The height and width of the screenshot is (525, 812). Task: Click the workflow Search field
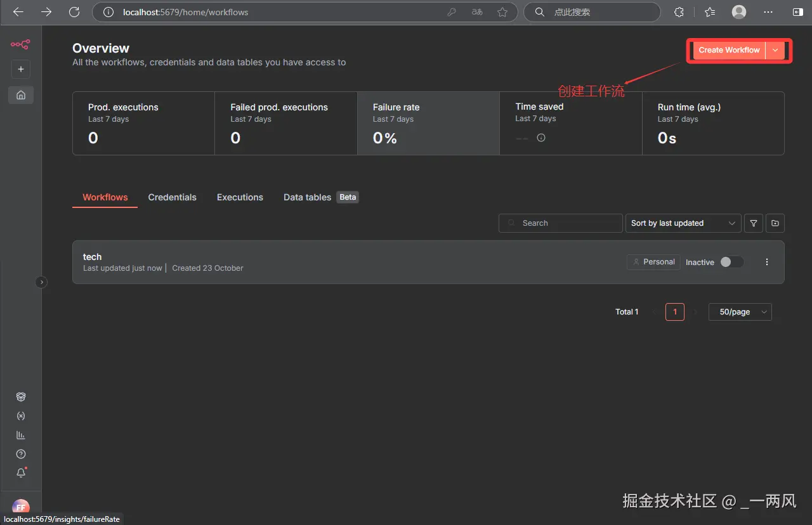561,223
